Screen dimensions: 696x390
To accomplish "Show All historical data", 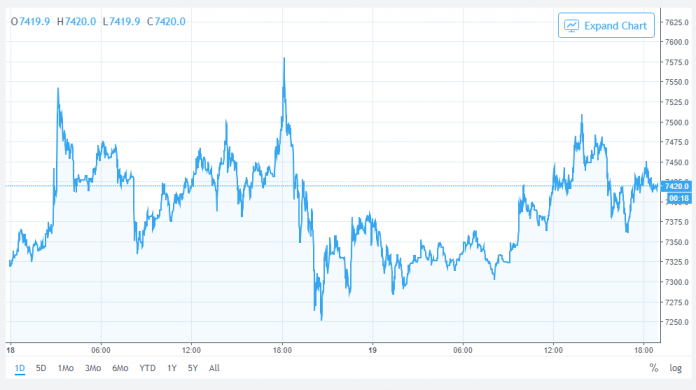I will [x=214, y=368].
